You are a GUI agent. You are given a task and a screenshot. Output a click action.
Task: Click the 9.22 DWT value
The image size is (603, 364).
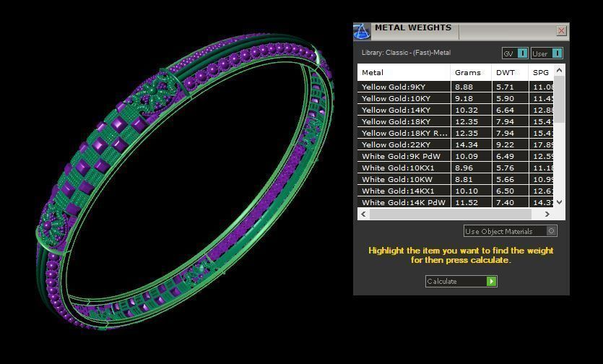click(x=505, y=144)
